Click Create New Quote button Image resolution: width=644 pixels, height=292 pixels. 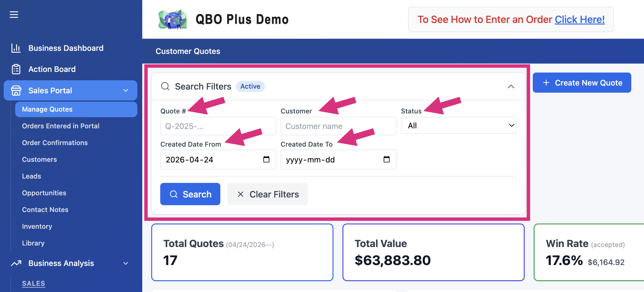582,83
